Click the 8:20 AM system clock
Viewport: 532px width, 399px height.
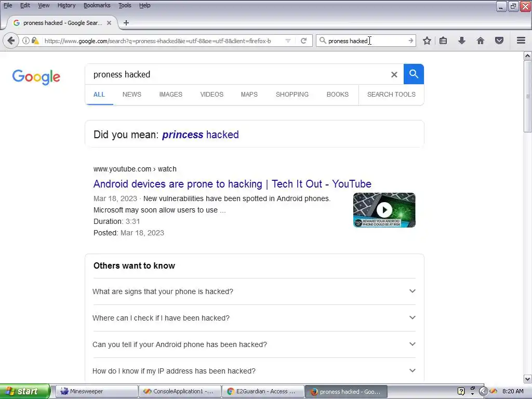pos(513,391)
